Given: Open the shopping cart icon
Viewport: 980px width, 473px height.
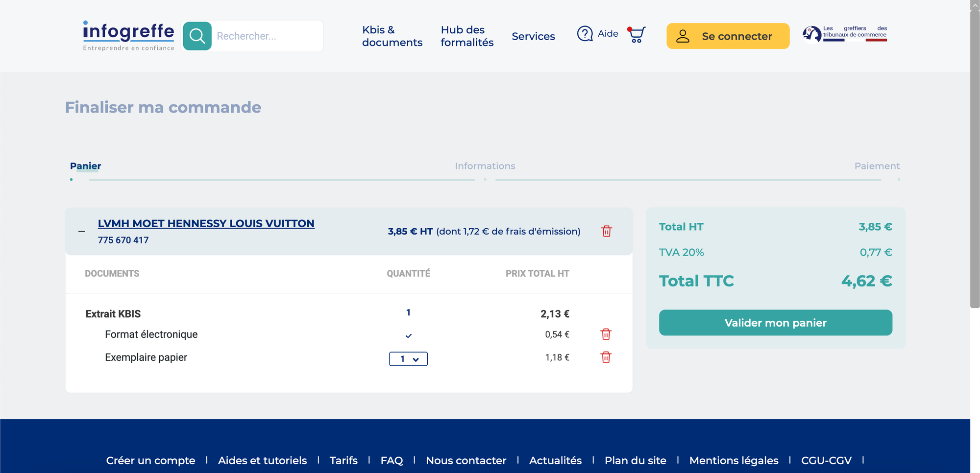Looking at the screenshot, I should click(x=637, y=34).
